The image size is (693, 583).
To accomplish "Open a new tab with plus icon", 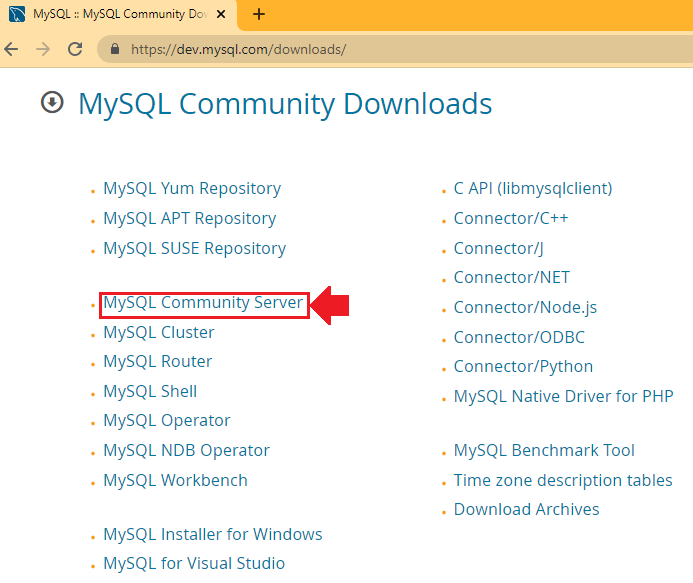I will click(x=259, y=14).
